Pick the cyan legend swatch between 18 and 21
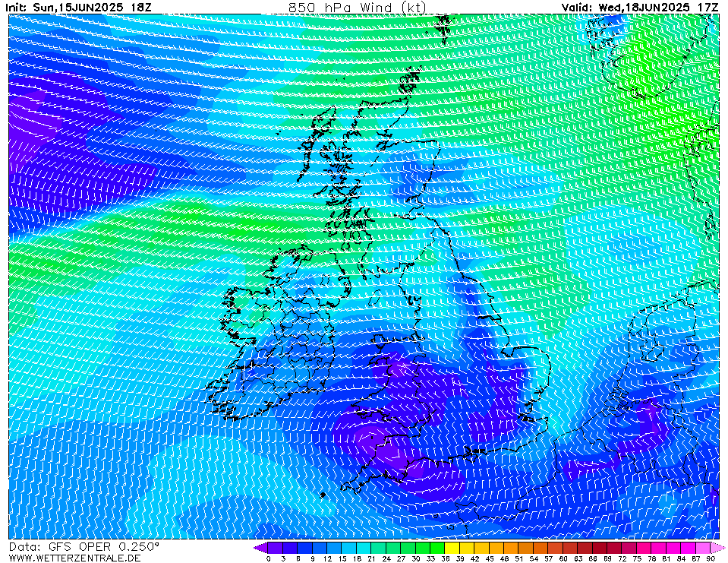The width and height of the screenshot is (728, 563). click(x=364, y=548)
